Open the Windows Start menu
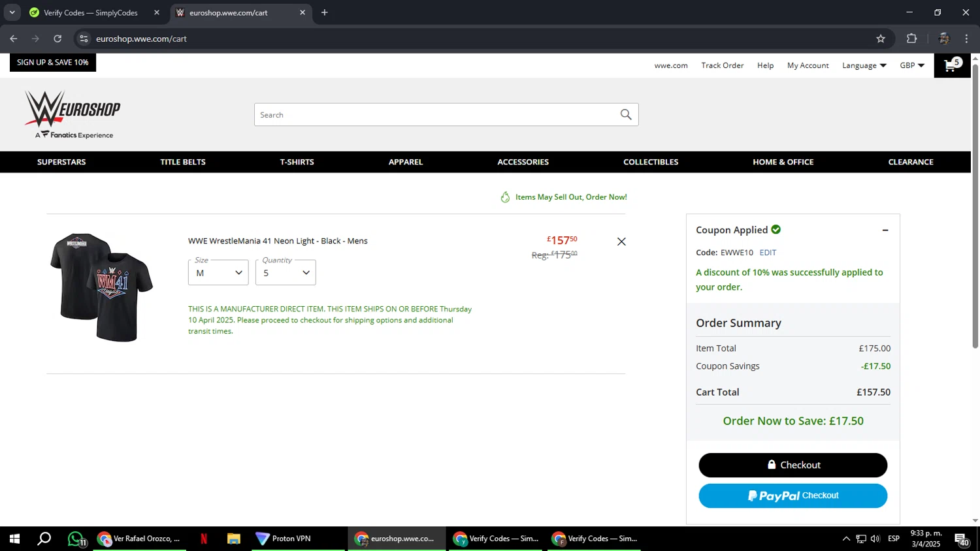The width and height of the screenshot is (980, 551). tap(14, 539)
